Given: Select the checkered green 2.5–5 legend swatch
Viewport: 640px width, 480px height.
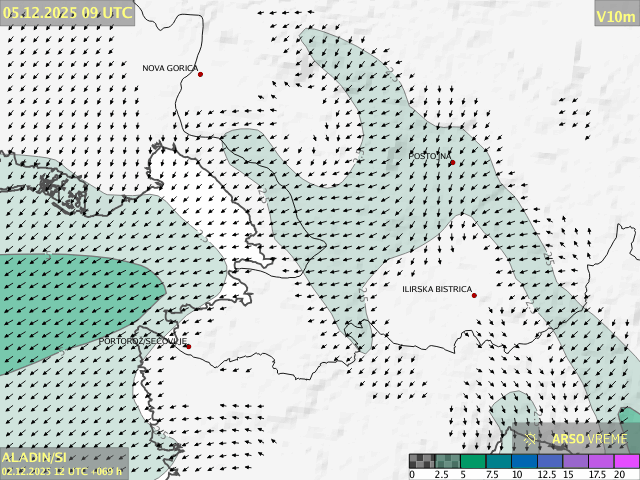Looking at the screenshot, I should point(448,461).
